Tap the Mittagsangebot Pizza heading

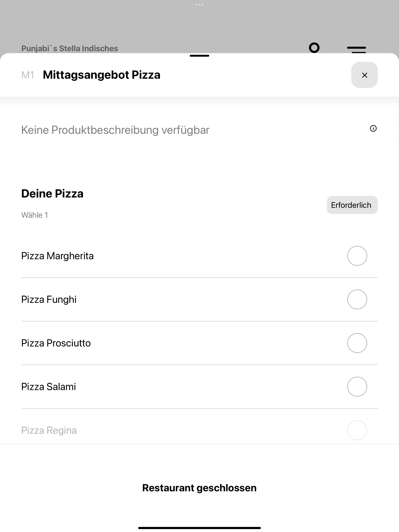pos(102,75)
